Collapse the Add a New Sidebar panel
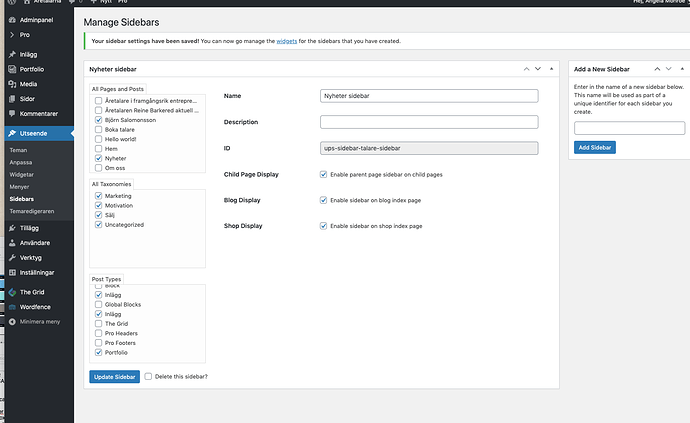 (x=682, y=69)
